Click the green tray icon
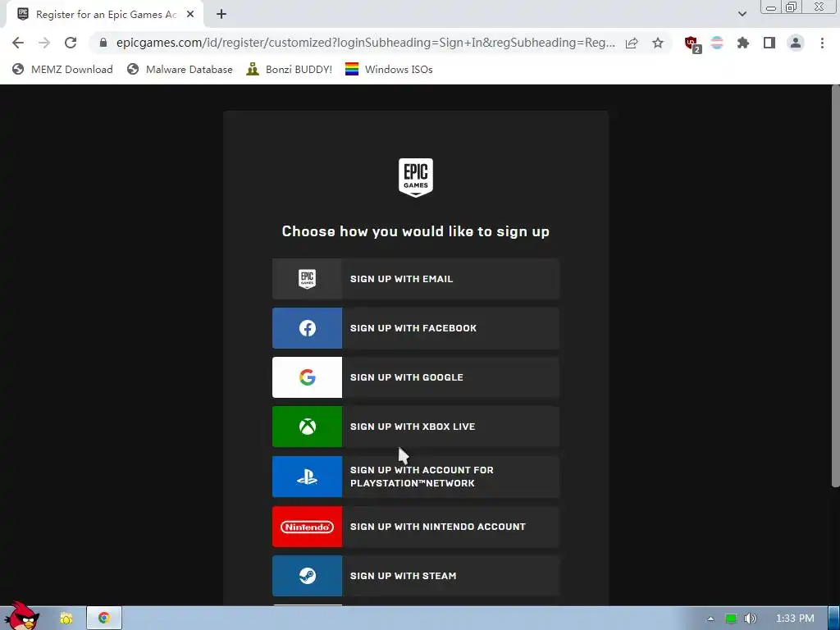 [731, 619]
